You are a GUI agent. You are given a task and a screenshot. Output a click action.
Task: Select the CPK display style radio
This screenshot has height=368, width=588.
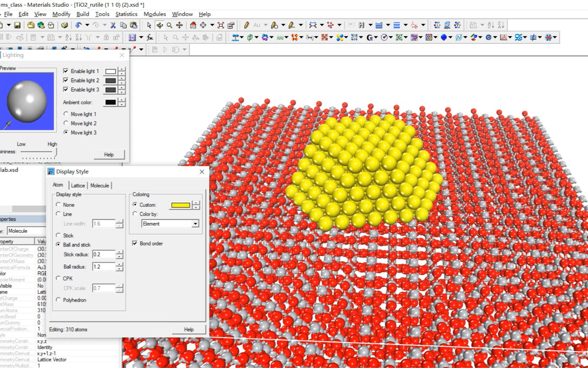coord(58,278)
